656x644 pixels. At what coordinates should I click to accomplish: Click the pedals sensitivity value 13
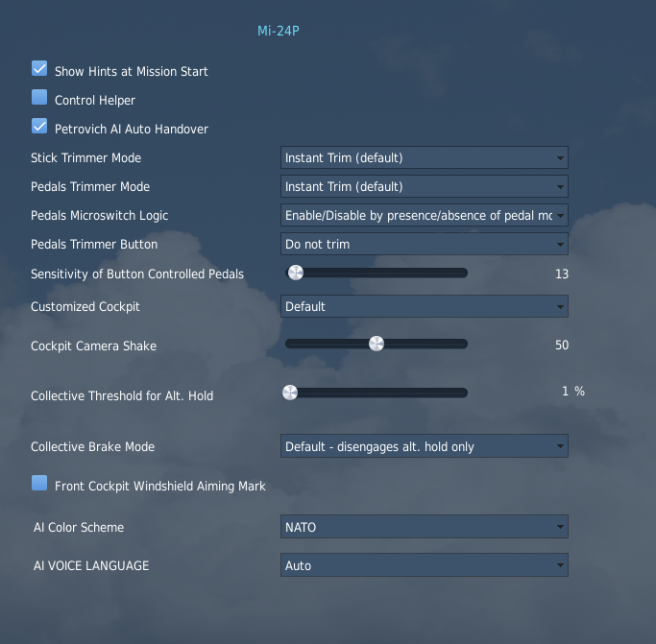pyautogui.click(x=562, y=274)
